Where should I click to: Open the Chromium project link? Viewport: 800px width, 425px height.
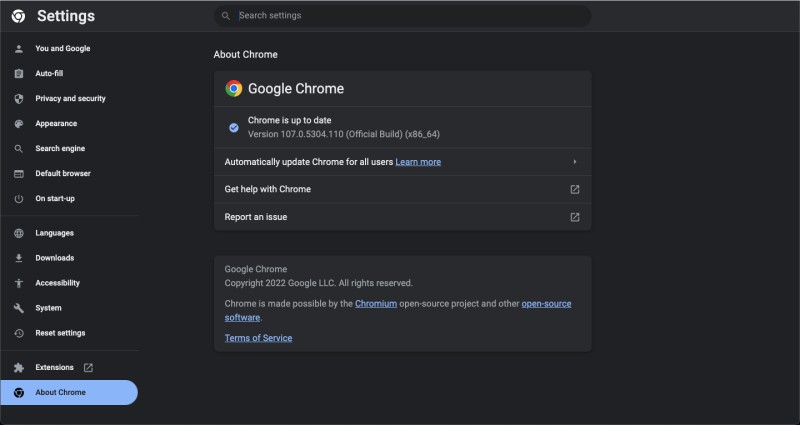376,304
